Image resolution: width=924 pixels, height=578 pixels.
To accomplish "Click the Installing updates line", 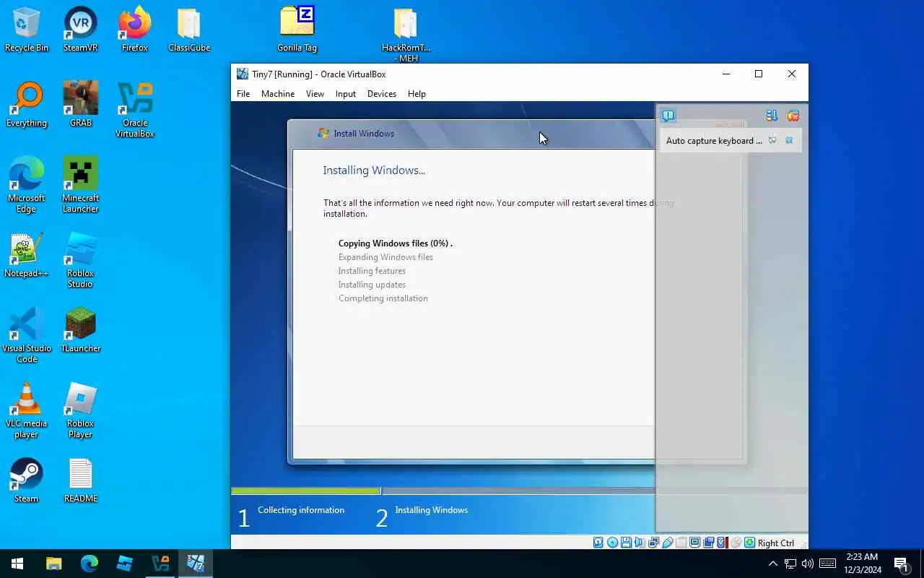I will tap(372, 285).
